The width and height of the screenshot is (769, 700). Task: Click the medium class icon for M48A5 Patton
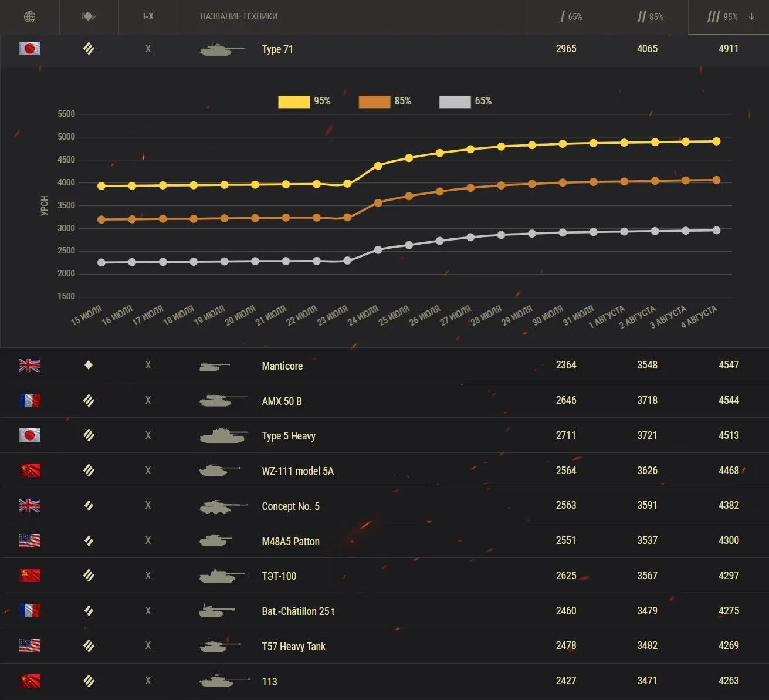(89, 540)
